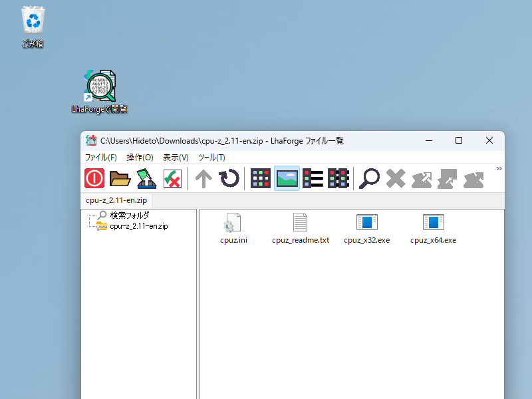Expand the toolbar overflow chevron

499,168
